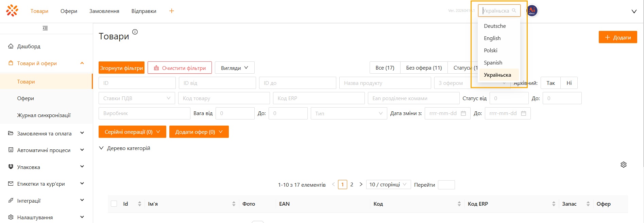The width and height of the screenshot is (644, 223).
Task: Open the Замовлення top menu item
Action: point(104,11)
